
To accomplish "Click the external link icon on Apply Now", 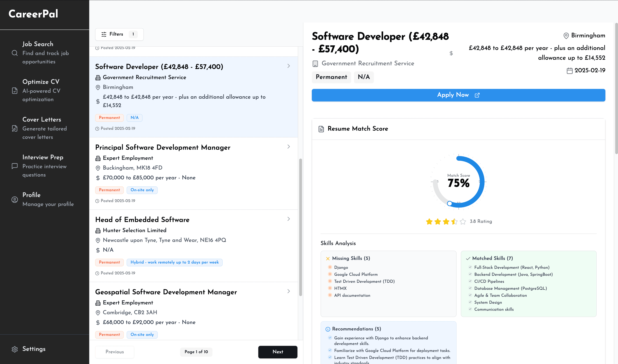I will (477, 95).
